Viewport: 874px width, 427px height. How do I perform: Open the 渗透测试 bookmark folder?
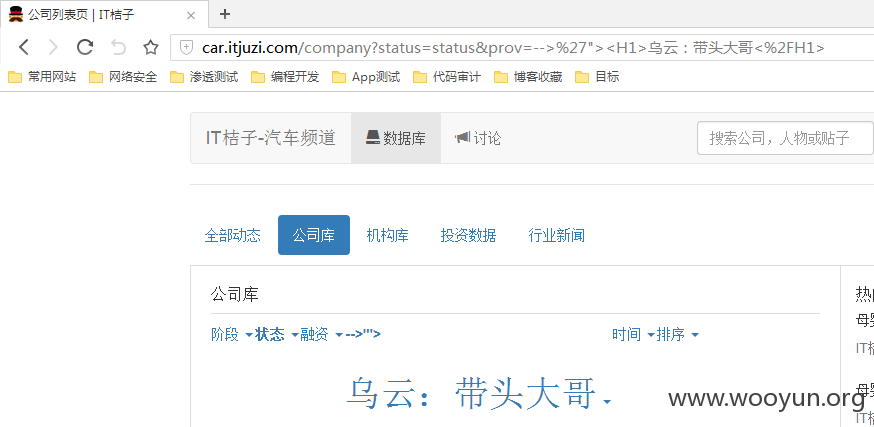[204, 77]
